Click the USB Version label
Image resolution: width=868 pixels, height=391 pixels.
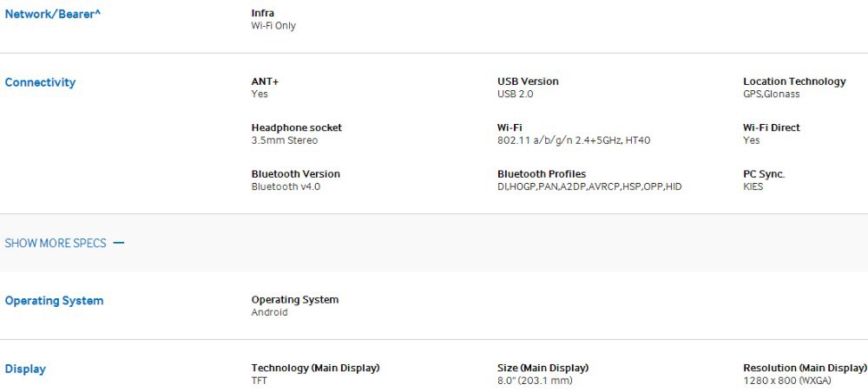[528, 81]
